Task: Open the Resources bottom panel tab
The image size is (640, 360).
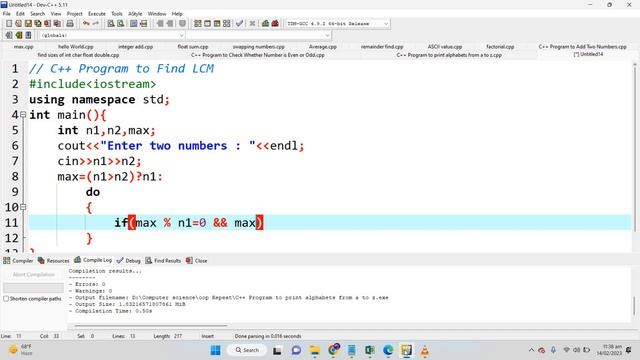Action: pos(53,260)
